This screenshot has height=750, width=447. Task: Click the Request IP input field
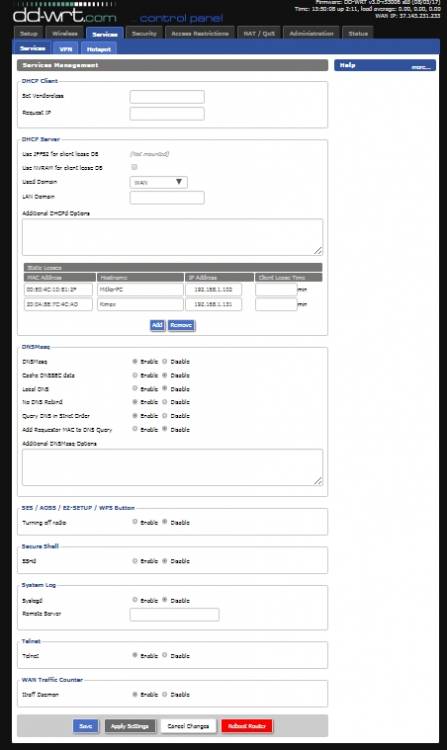click(167, 114)
